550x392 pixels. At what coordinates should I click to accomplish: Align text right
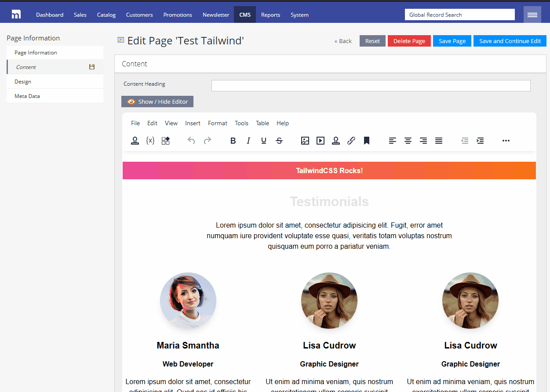tap(423, 141)
